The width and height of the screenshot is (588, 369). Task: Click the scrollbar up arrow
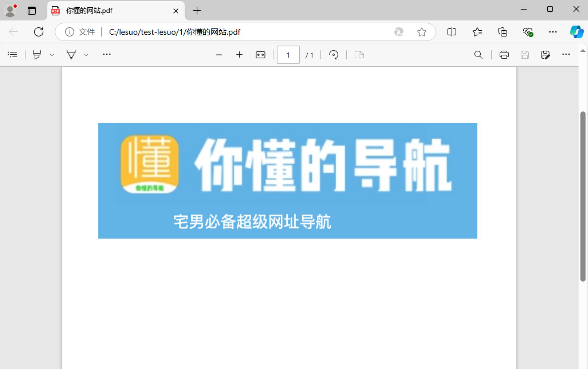583,51
